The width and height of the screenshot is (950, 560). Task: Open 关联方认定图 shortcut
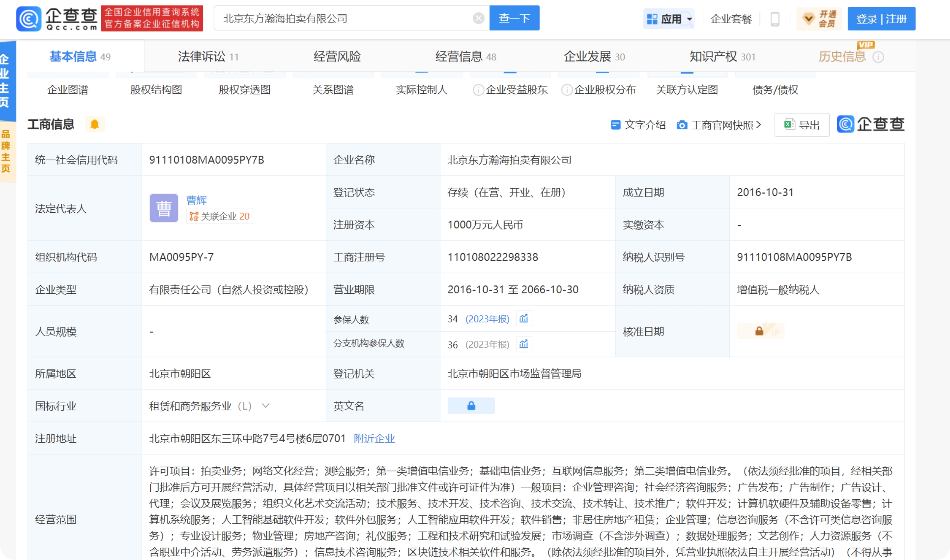click(687, 89)
